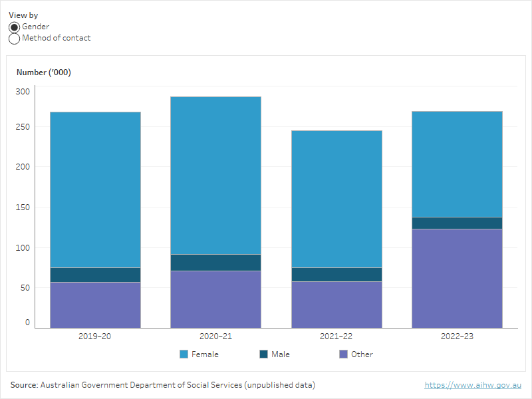532x399 pixels.
Task: Select the Method of contact radio option
Action: coord(15,39)
